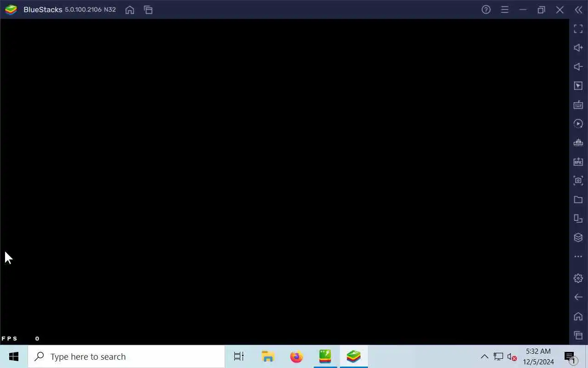Restore down the BlueStacks window
This screenshot has width=588, height=368.
541,10
